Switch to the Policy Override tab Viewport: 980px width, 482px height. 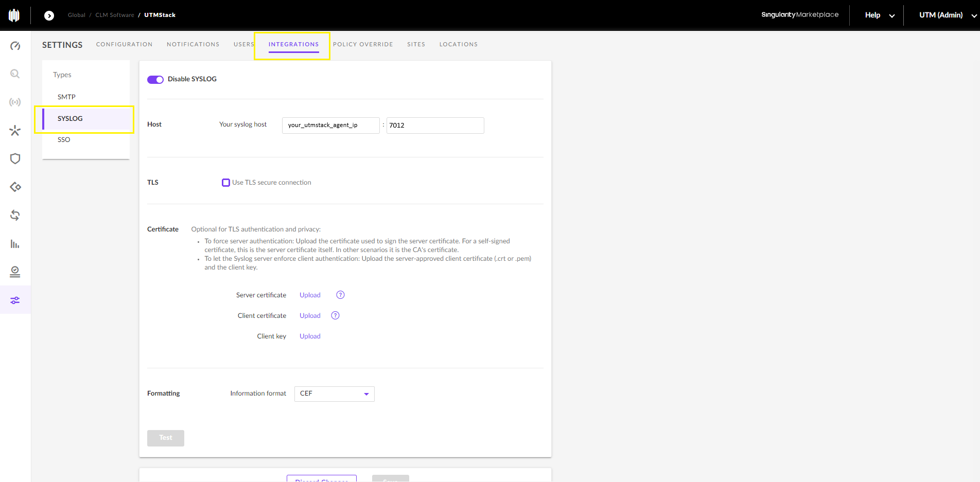[x=363, y=44]
